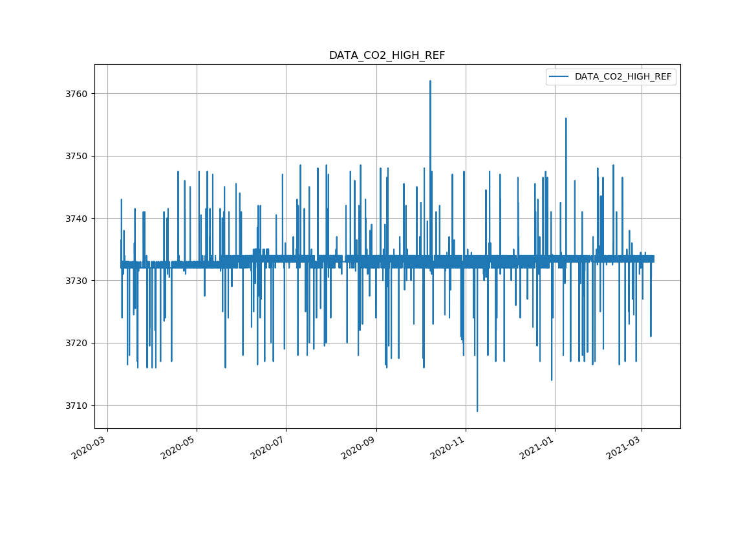Screen dimensions: 756x535
Task: Select the 3750 y-axis tick label
Action: pos(76,156)
